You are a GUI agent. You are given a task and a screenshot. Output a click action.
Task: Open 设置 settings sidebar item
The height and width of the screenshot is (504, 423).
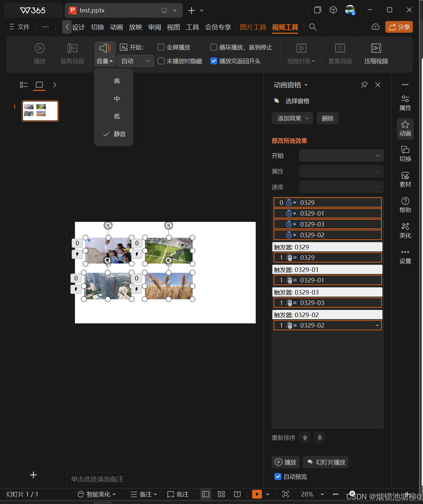pos(405,257)
